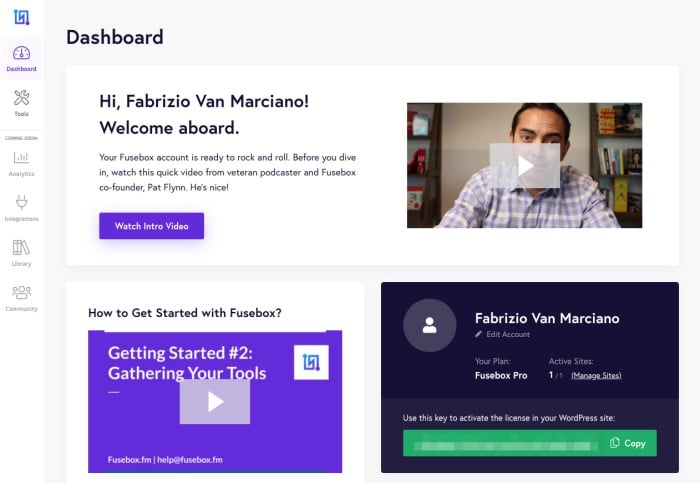
Task: Open the Tools wrench icon
Action: 21,98
